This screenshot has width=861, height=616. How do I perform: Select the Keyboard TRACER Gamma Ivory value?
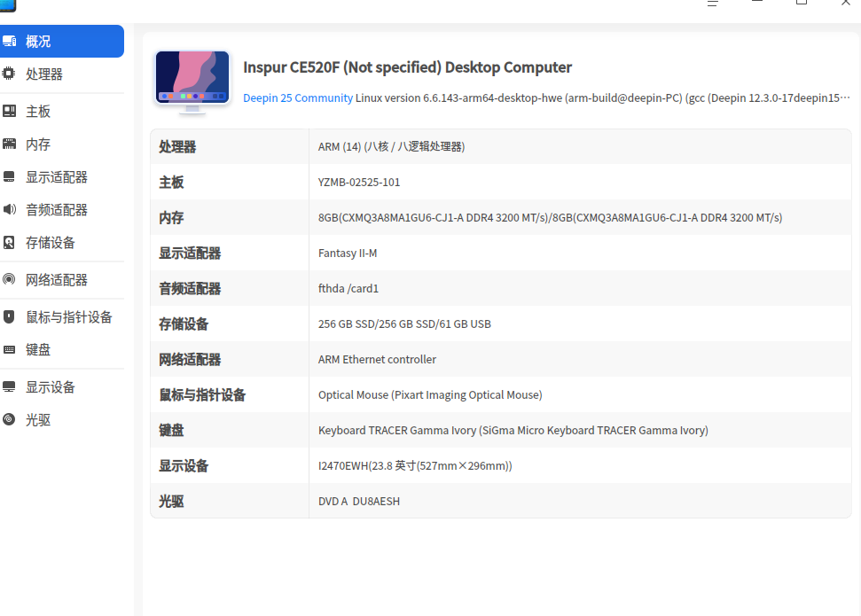point(513,431)
